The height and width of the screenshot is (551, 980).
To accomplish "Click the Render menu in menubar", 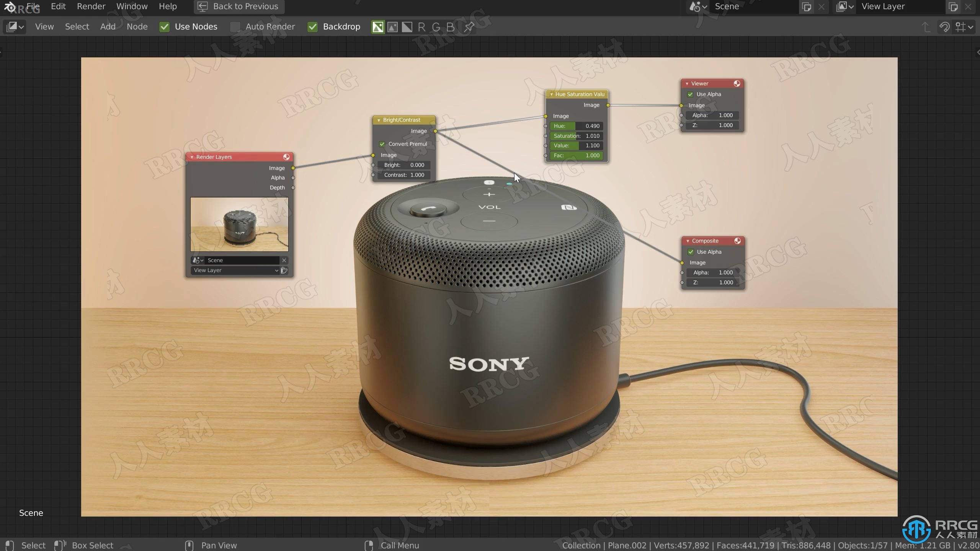I will (91, 6).
